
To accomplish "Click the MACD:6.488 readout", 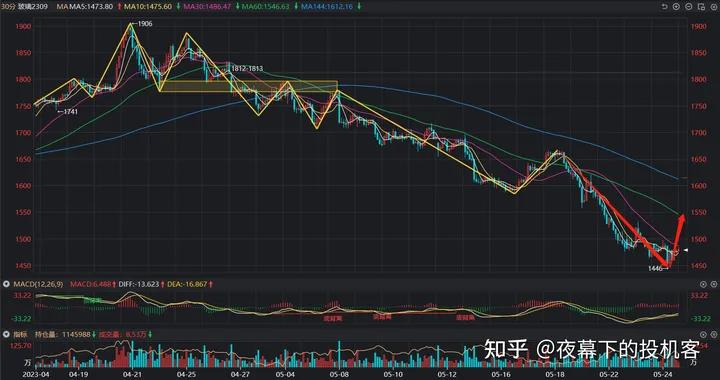I will 90,285.
